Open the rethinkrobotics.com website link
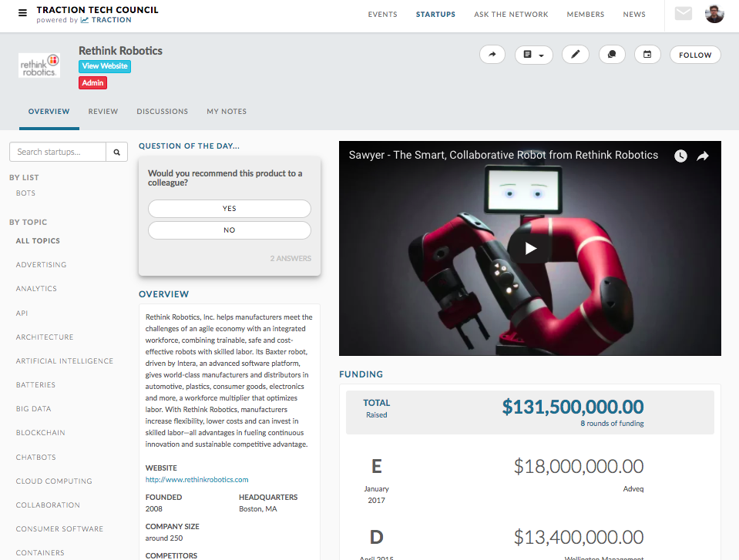 pos(197,479)
